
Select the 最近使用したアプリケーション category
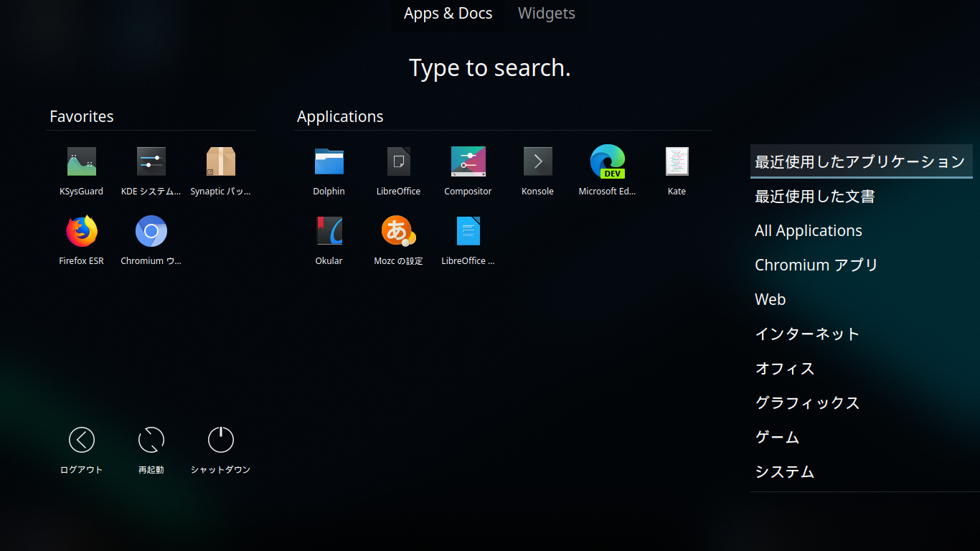tap(861, 161)
